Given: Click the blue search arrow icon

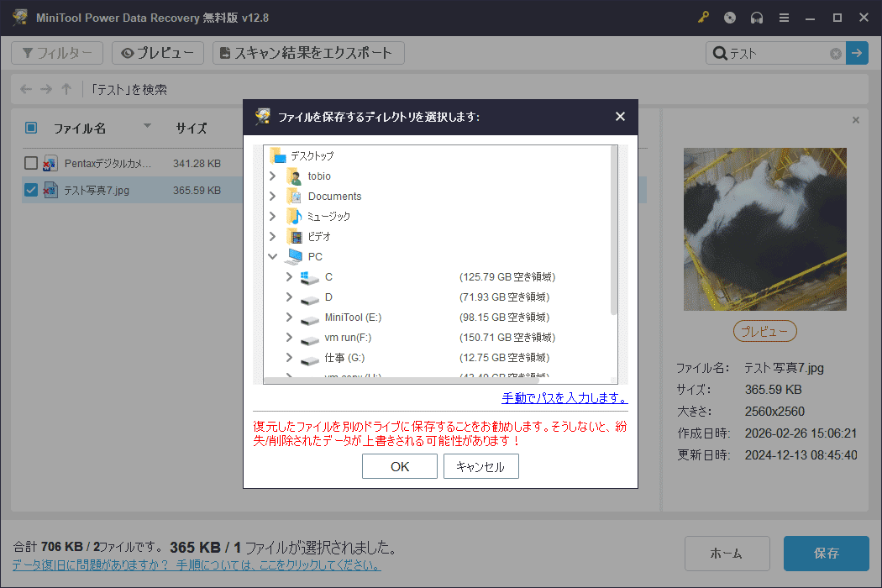Looking at the screenshot, I should click(857, 53).
